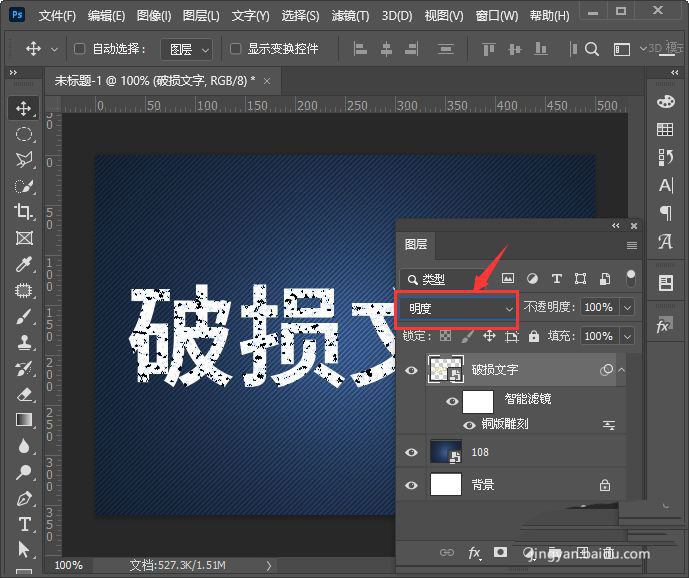689x578 pixels.
Task: Open the Color panel icon
Action: [665, 102]
